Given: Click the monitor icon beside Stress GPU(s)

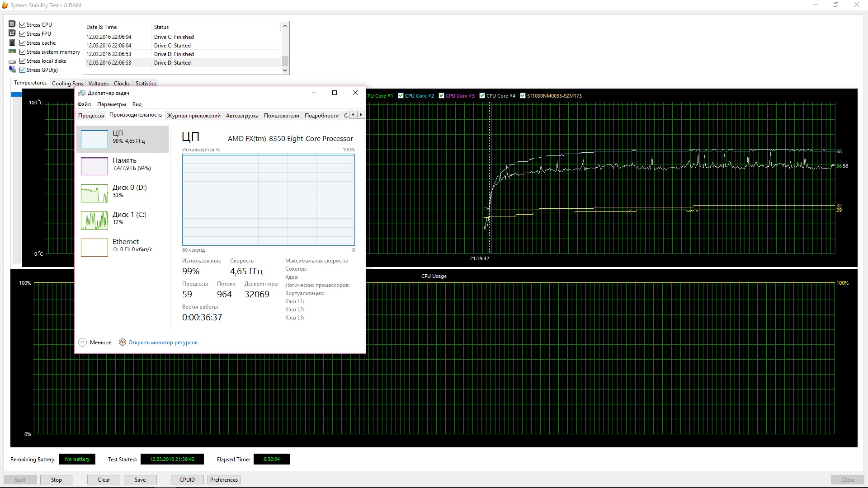Looking at the screenshot, I should pyautogui.click(x=12, y=69).
